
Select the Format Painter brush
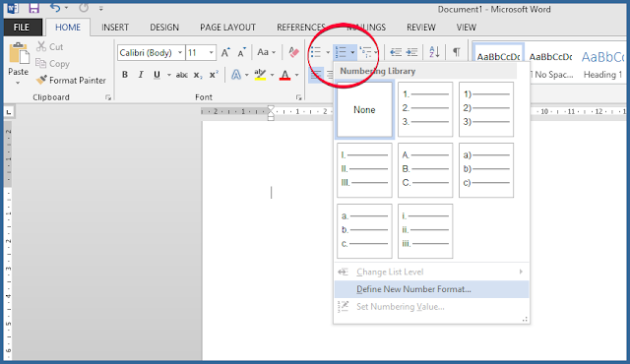(41, 80)
